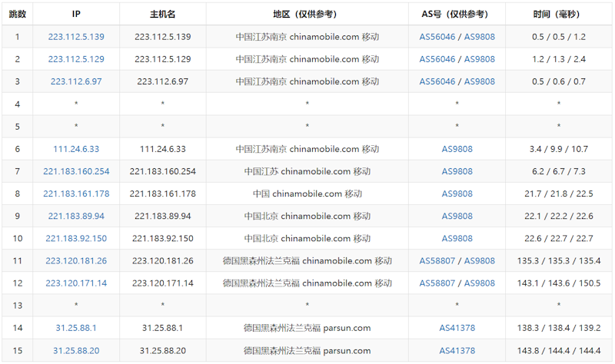615x364 pixels.
Task: Select the blue IP link 221.183.161.178
Action: point(76,194)
